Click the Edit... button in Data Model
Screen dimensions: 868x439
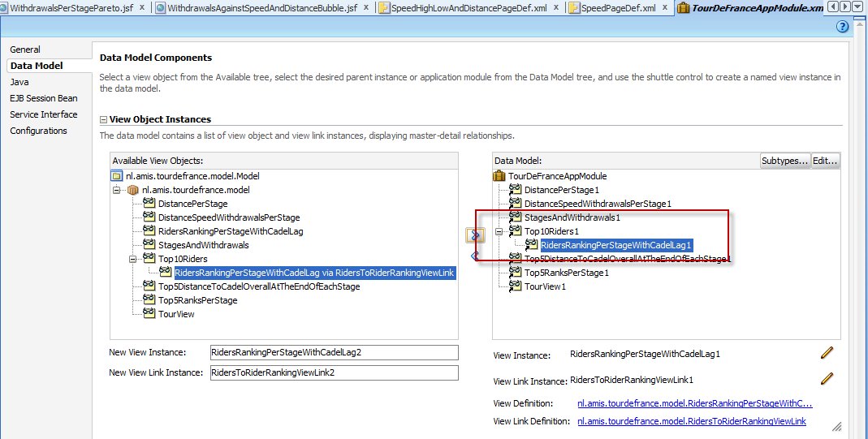824,161
